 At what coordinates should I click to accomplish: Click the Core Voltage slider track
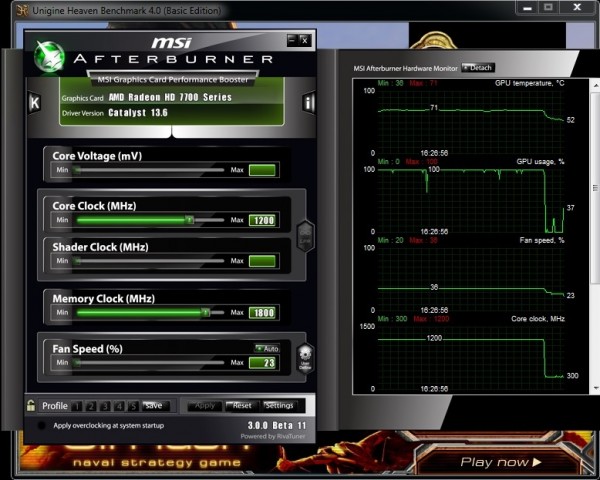tap(150, 170)
